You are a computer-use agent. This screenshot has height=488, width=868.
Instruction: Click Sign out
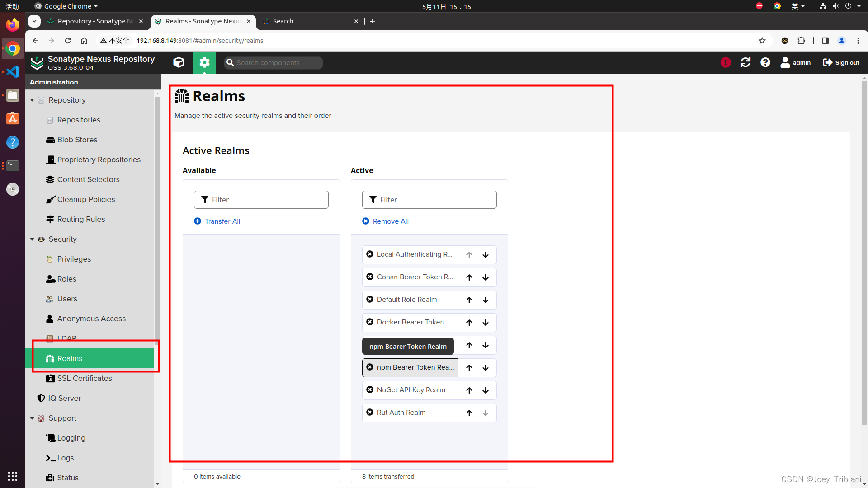point(841,62)
